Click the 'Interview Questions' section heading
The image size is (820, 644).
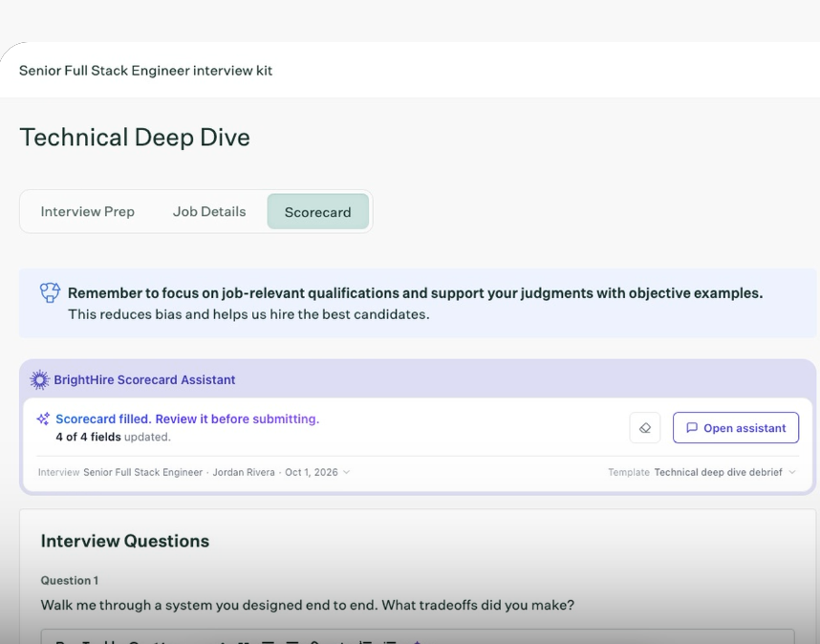pyautogui.click(x=125, y=541)
